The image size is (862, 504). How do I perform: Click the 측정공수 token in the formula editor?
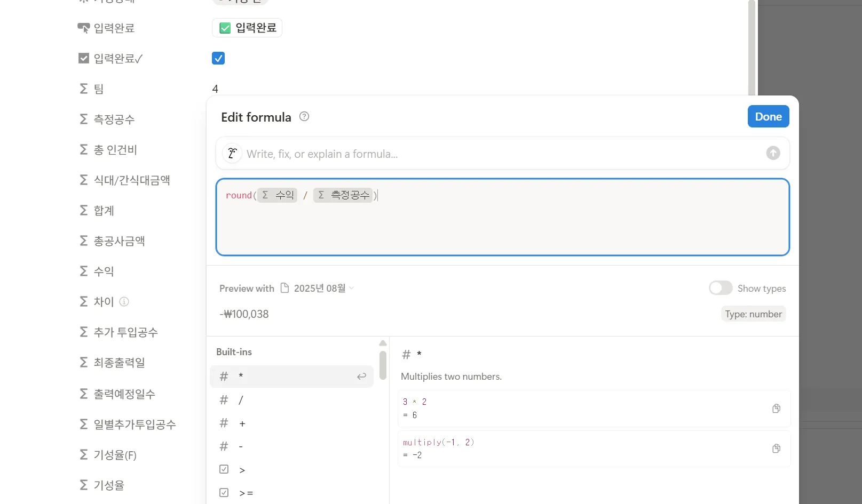(343, 195)
